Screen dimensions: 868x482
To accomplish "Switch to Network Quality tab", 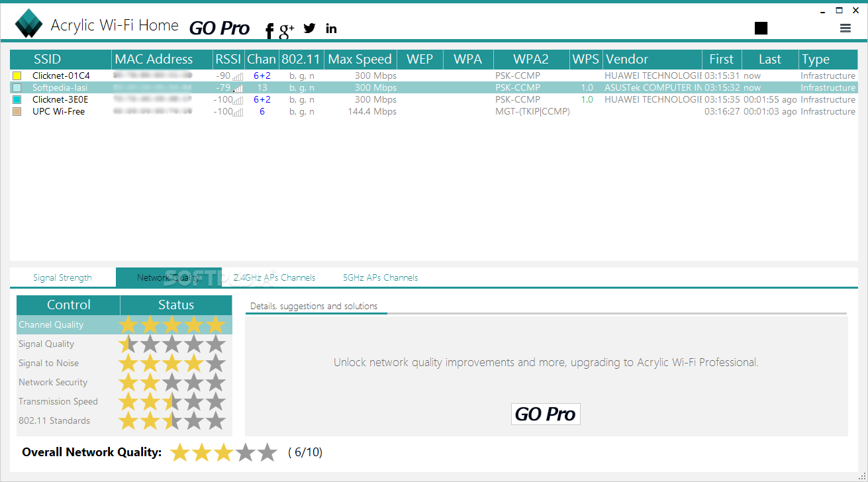I will [x=168, y=277].
